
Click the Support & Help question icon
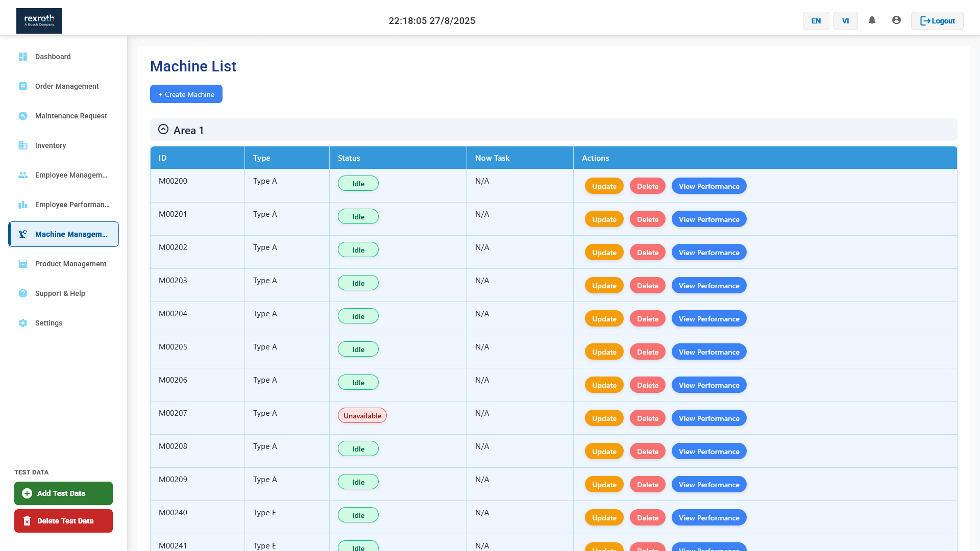23,293
